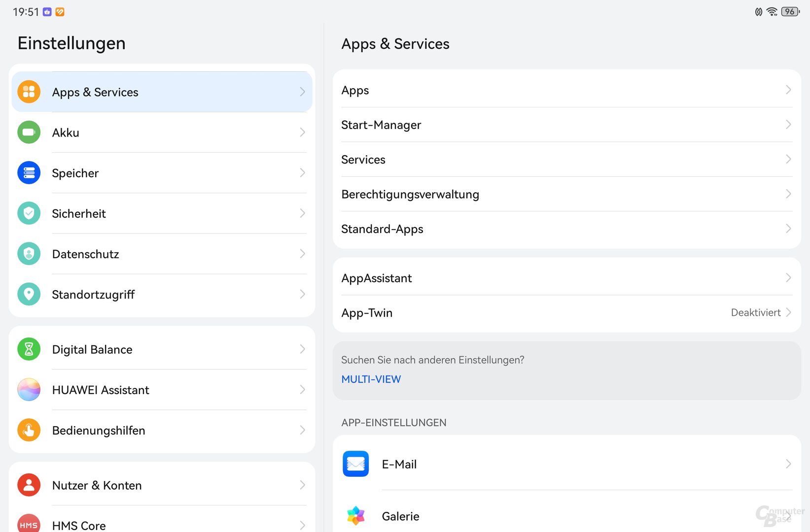
Task: Expand the App-Twin row chevron
Action: click(788, 312)
